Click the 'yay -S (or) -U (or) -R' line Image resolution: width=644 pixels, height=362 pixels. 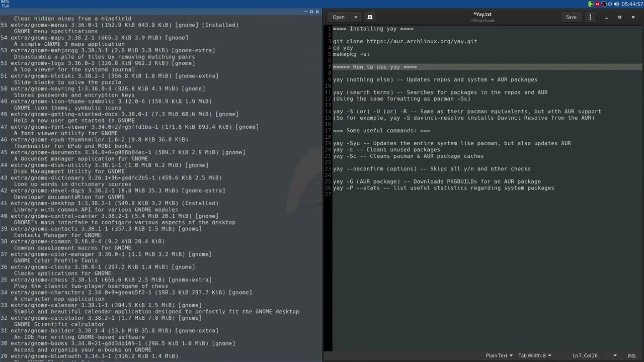(x=466, y=112)
